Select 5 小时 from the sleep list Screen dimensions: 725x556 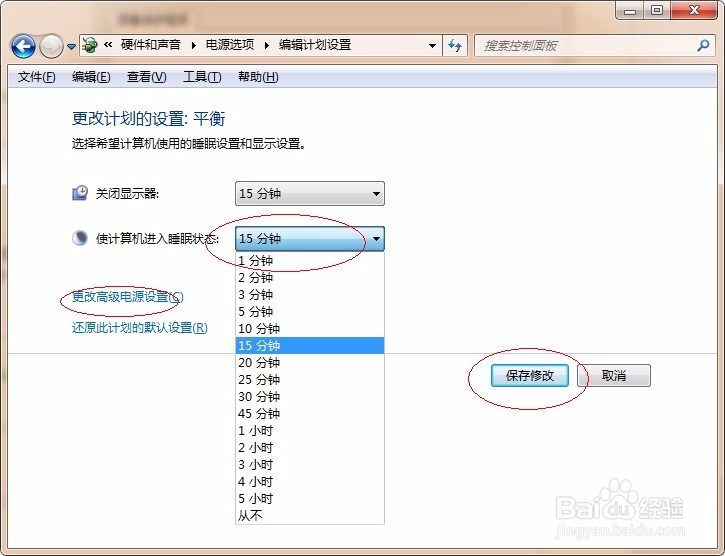pyautogui.click(x=310, y=499)
